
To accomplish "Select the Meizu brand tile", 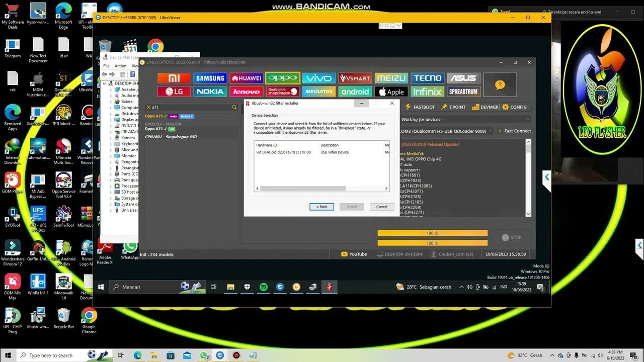I will [391, 78].
